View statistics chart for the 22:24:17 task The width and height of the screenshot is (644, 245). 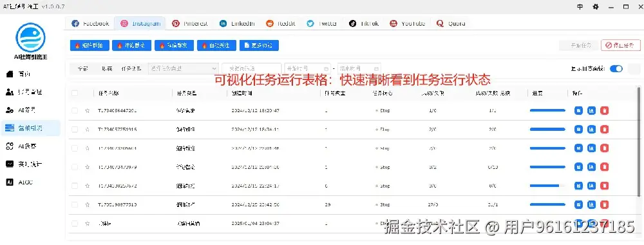(591, 186)
